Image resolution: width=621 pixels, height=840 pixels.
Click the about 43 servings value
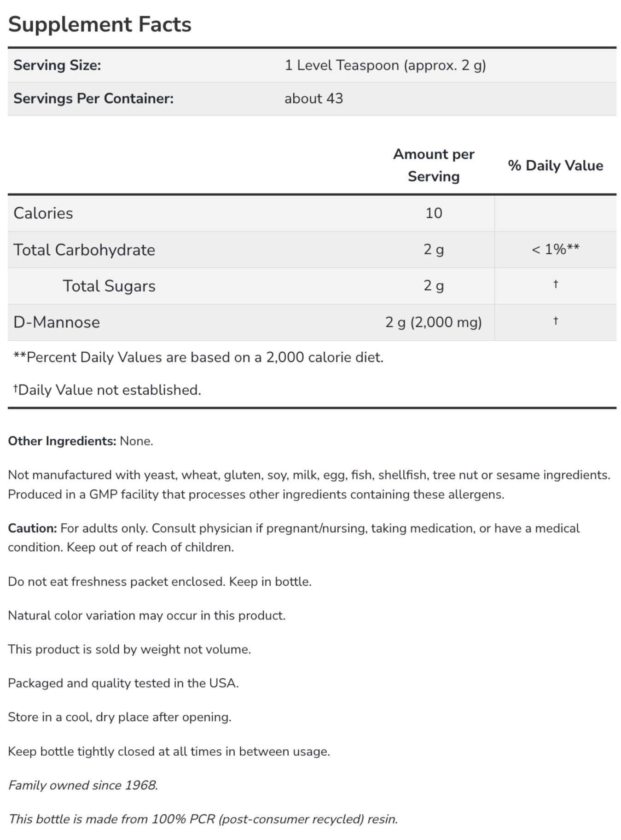[313, 99]
